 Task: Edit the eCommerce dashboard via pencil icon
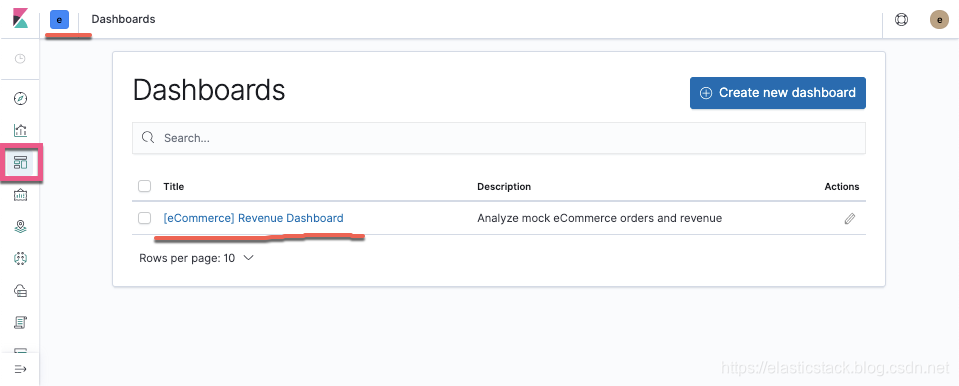tap(850, 218)
